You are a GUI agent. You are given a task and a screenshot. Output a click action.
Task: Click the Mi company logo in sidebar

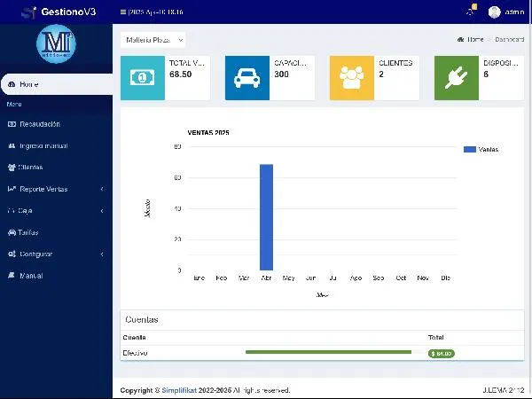[x=56, y=43]
